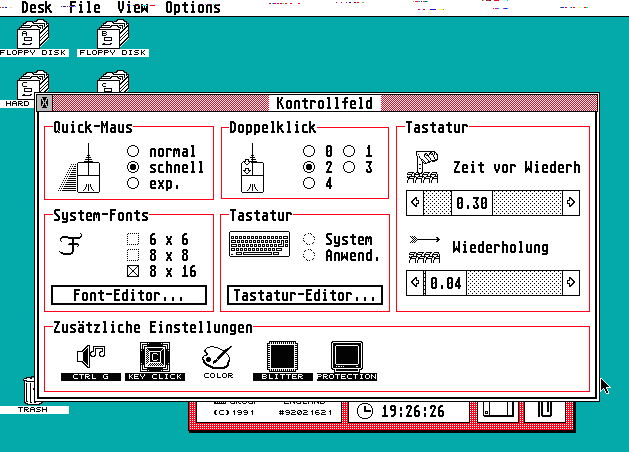The image size is (629, 452).
Task: Click the keyboard icon in Tastatur section
Action: [259, 245]
